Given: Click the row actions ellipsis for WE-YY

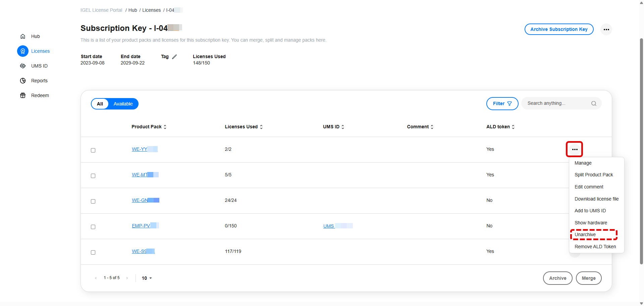Looking at the screenshot, I should click(x=575, y=149).
